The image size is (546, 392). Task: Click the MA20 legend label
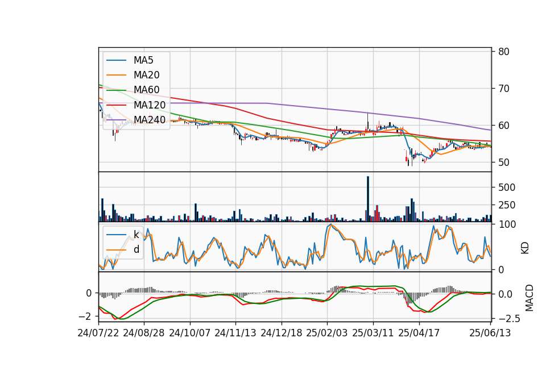pos(147,75)
